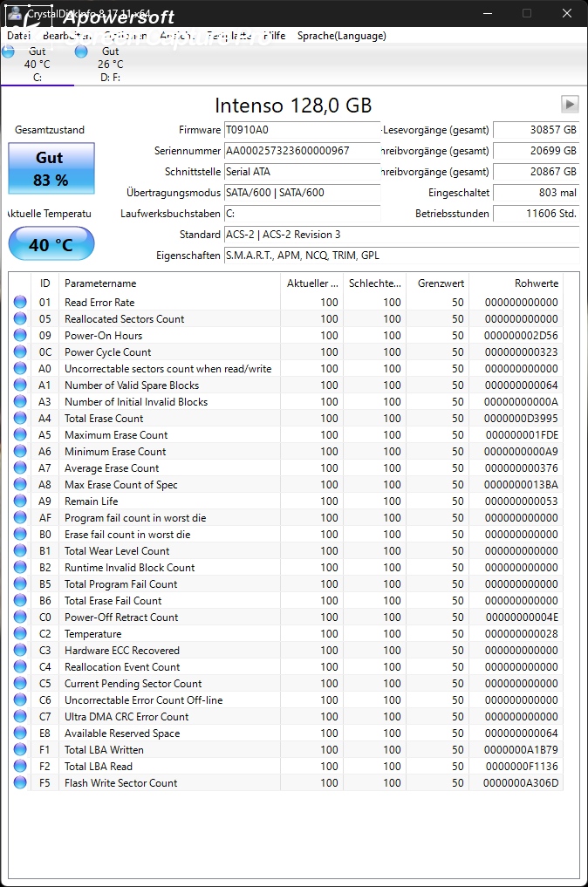Click the Eigenschaften S.M.A.R.T. field
This screenshot has height=887, width=588.
[402, 256]
